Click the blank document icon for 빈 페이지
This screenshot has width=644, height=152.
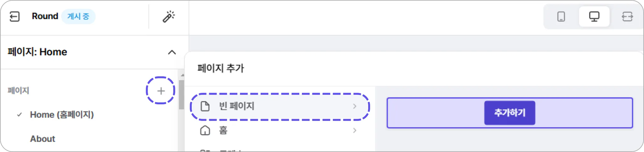point(205,106)
